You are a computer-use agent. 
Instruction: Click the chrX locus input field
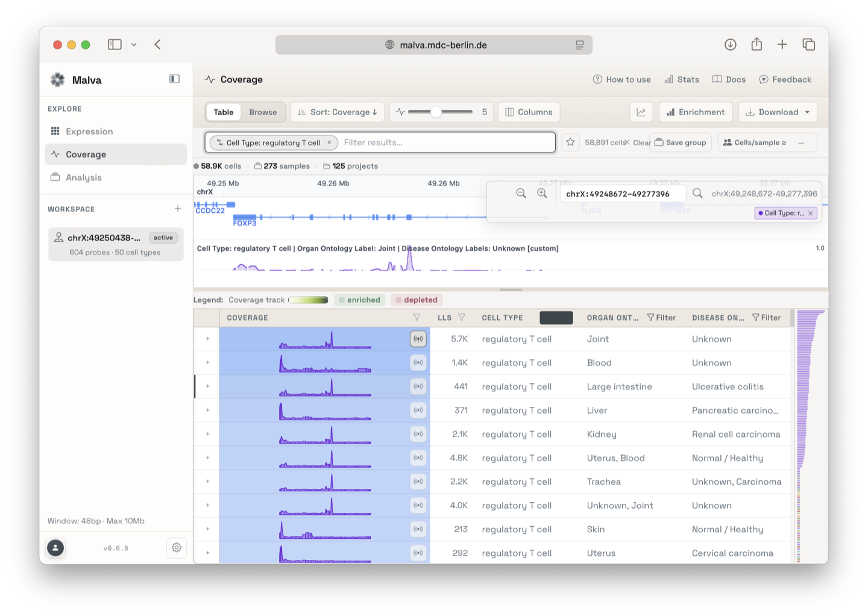[x=623, y=193]
